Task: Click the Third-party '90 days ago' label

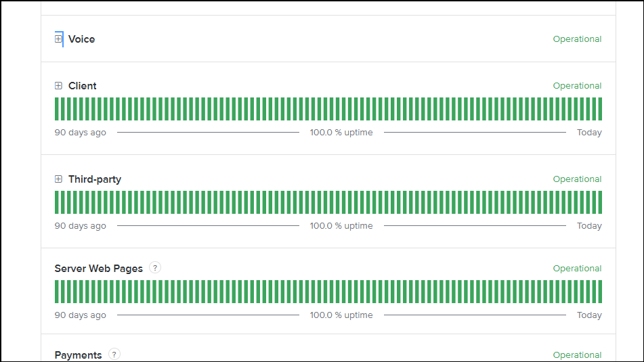Action: 80,226
